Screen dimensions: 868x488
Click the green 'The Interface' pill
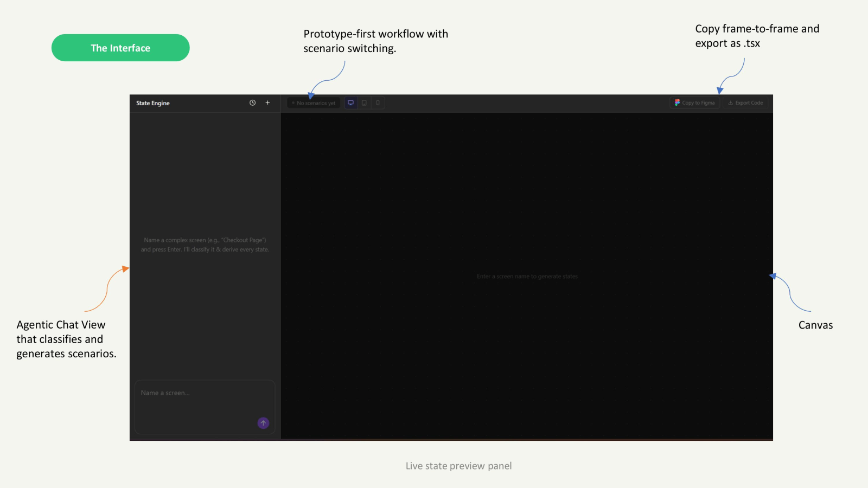click(120, 48)
